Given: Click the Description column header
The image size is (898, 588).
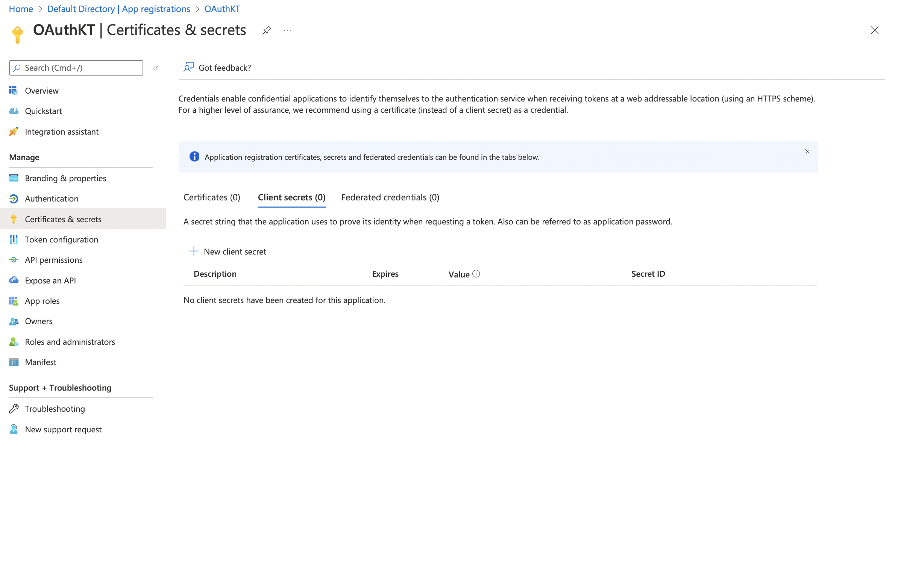Looking at the screenshot, I should [x=215, y=274].
